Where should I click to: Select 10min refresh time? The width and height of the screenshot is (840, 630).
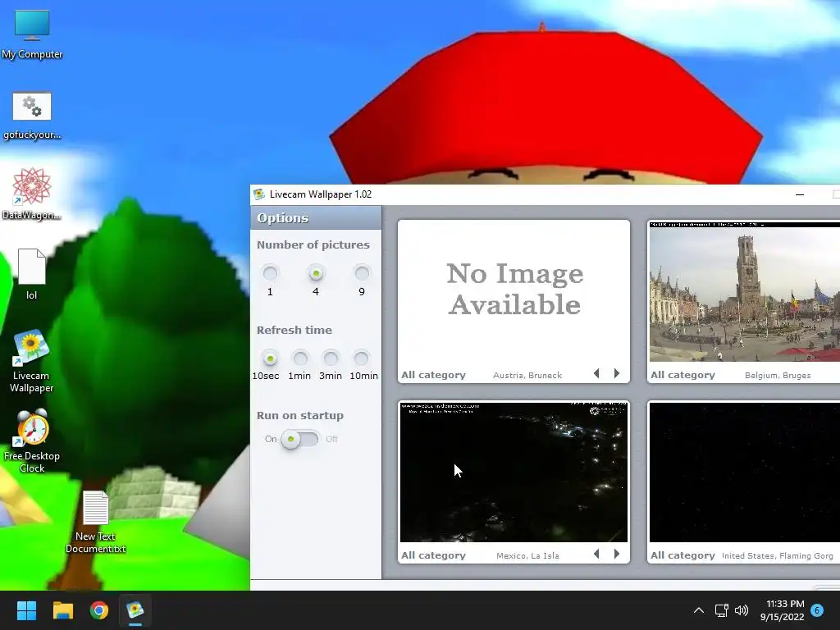361,358
